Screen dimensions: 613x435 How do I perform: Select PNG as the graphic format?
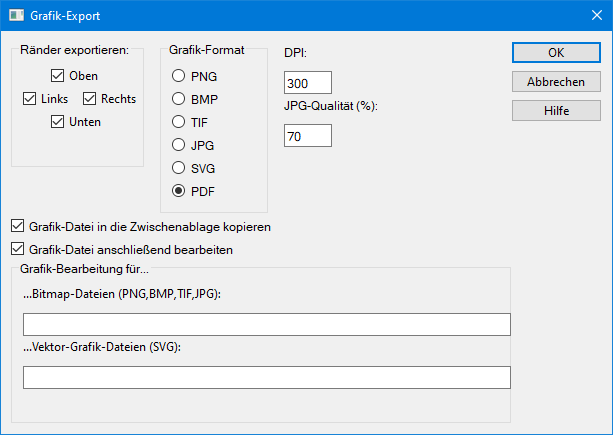(179, 76)
